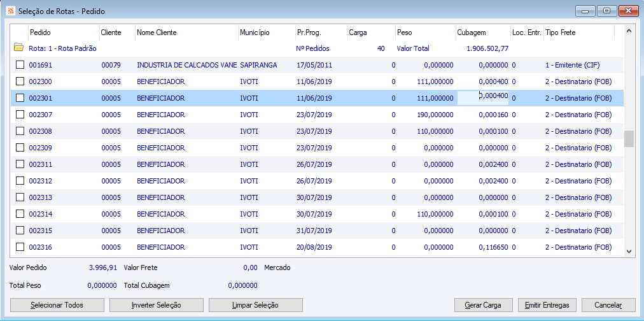644x321 pixels.
Task: Click the scrollbar up arrow
Action: pyautogui.click(x=628, y=31)
